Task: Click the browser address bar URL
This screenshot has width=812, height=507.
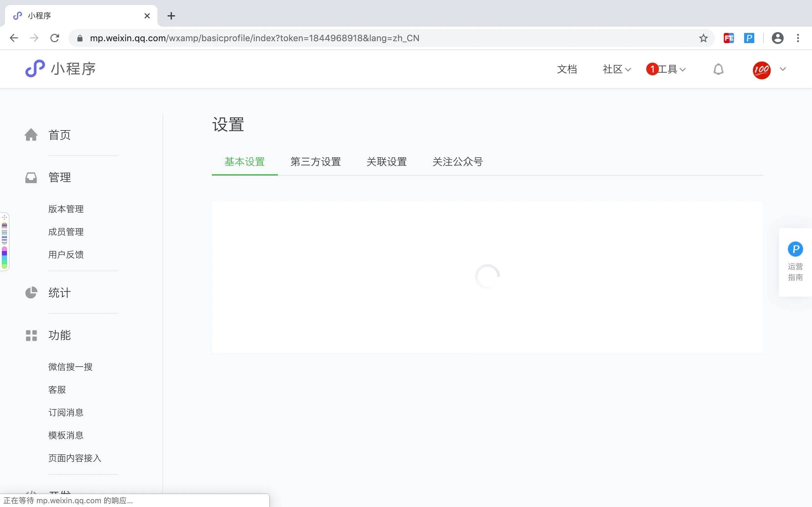Action: pyautogui.click(x=254, y=38)
